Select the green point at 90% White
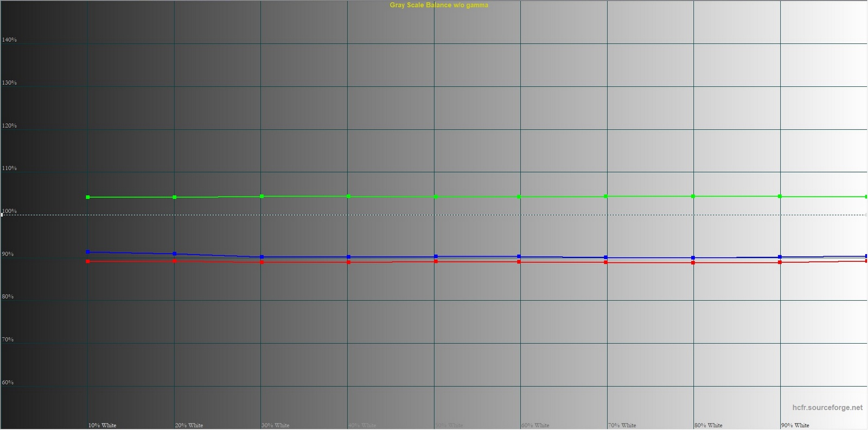 click(780, 196)
